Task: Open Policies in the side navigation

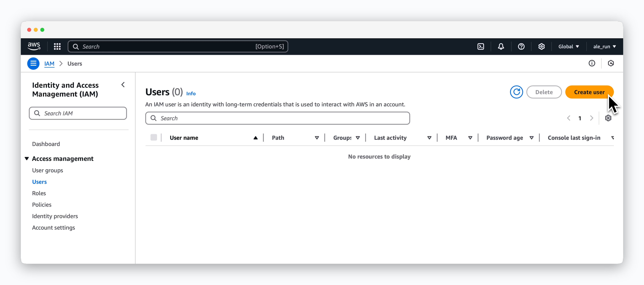Action: pyautogui.click(x=42, y=205)
